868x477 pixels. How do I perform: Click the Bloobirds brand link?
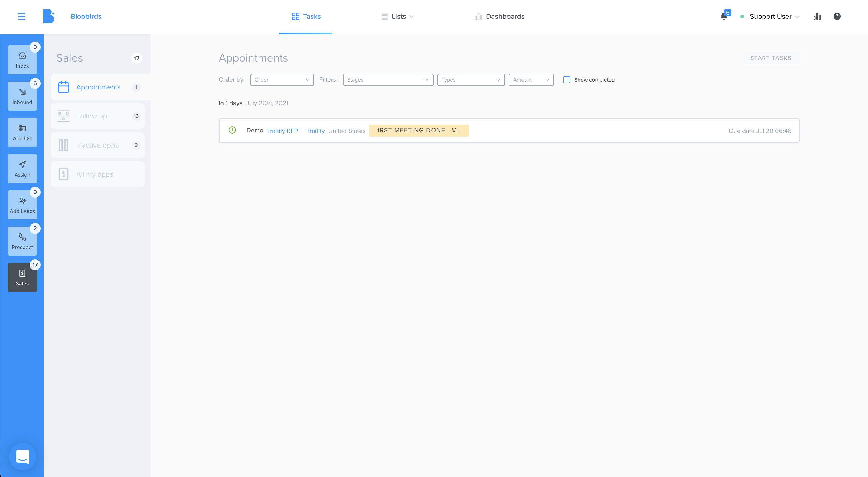[86, 17]
